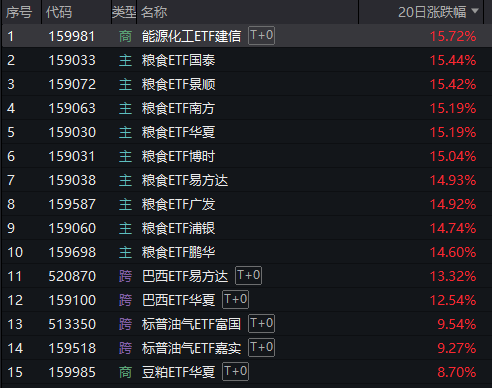This screenshot has width=492, height=388.
Task: Click the code 159033
Action: pos(72,60)
